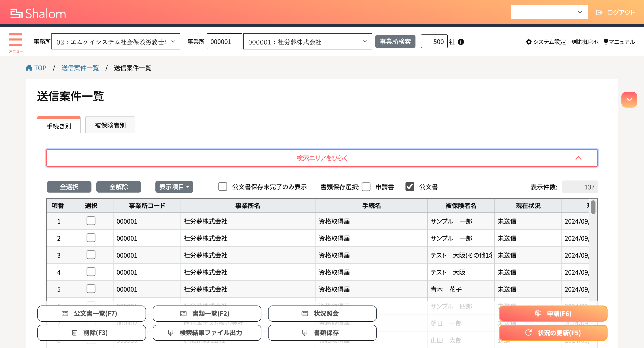644x348 pixels.
Task: Click 現在状況 column header
Action: point(528,206)
